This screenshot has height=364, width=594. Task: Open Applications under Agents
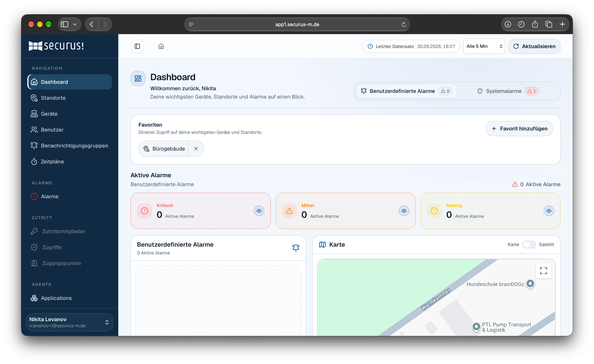point(69,298)
